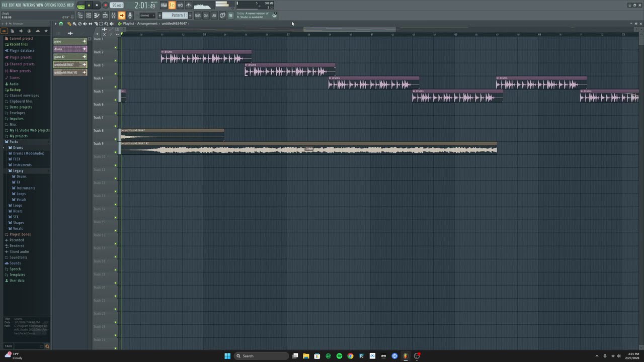Screen dimensions: 644x362
Task: Click the microphone recording icon
Action: tap(130, 16)
